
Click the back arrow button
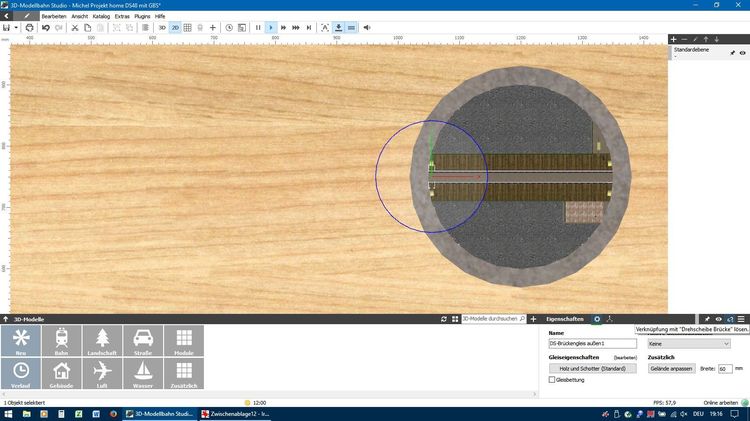point(6,16)
